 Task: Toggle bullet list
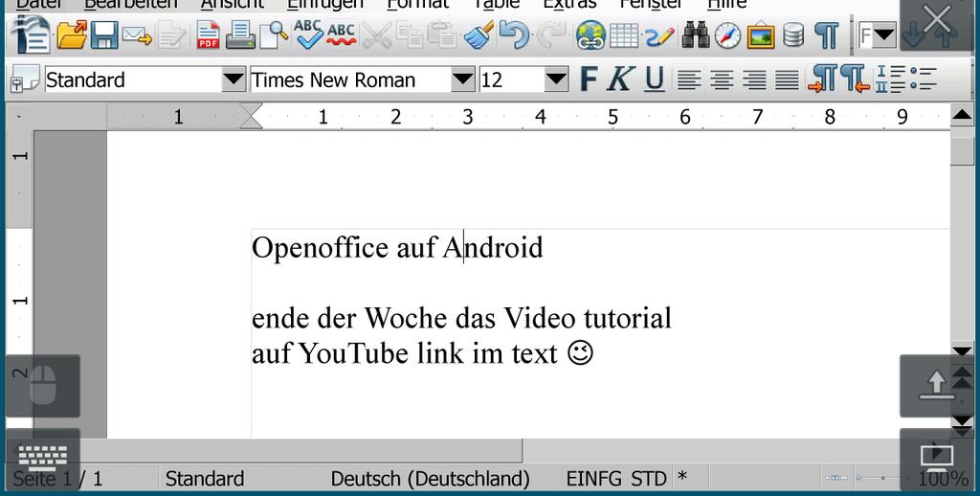click(x=924, y=79)
